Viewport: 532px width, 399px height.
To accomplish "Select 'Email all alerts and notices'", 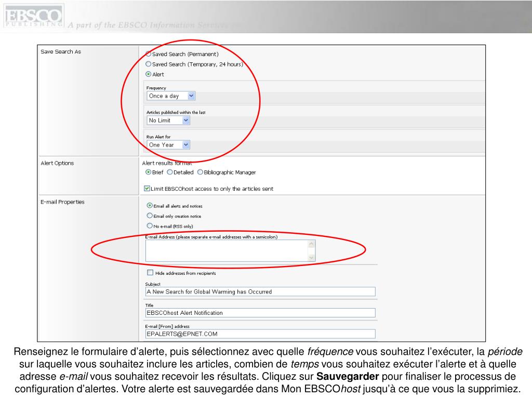I will point(150,206).
